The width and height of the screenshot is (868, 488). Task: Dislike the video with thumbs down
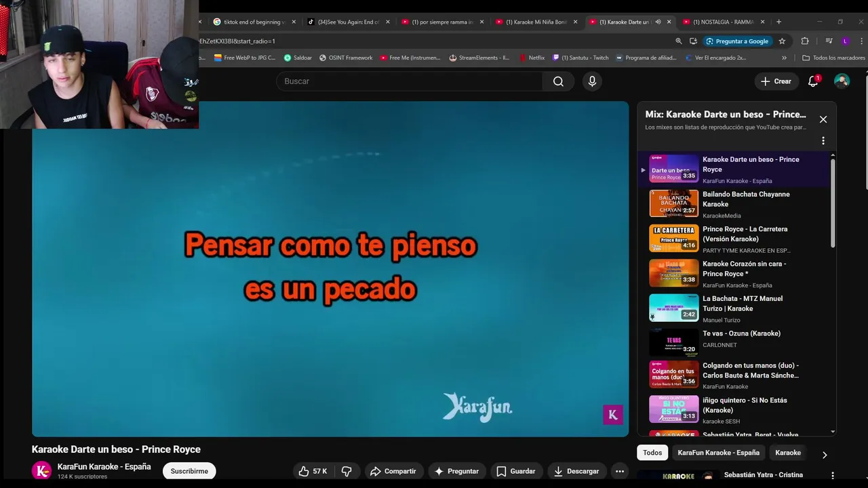point(347,471)
